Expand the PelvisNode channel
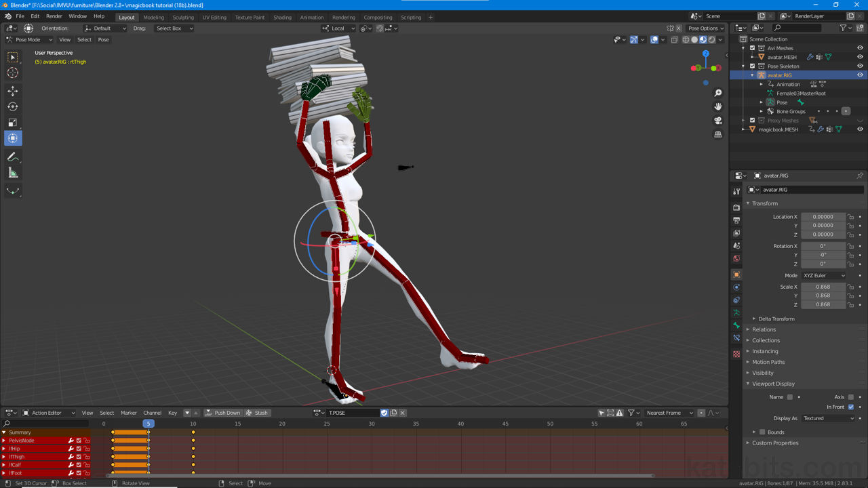The height and width of the screenshot is (488, 868). point(3,441)
